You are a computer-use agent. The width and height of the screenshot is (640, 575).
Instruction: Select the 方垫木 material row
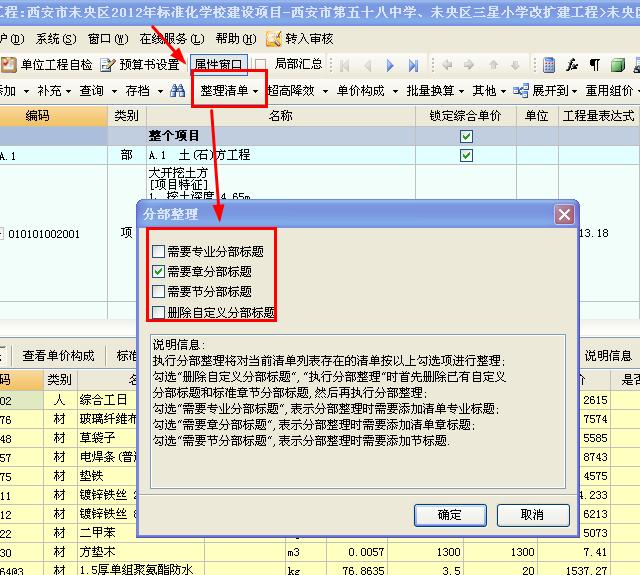pos(98,552)
